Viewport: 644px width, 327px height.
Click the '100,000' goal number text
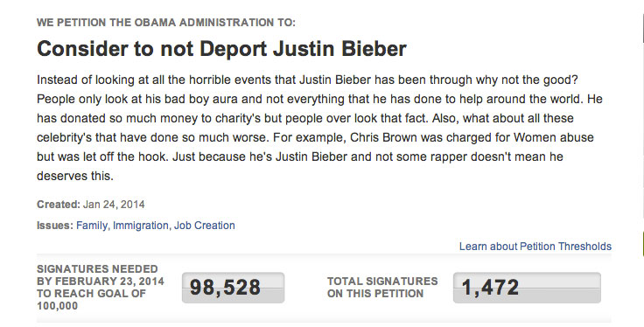coord(57,306)
